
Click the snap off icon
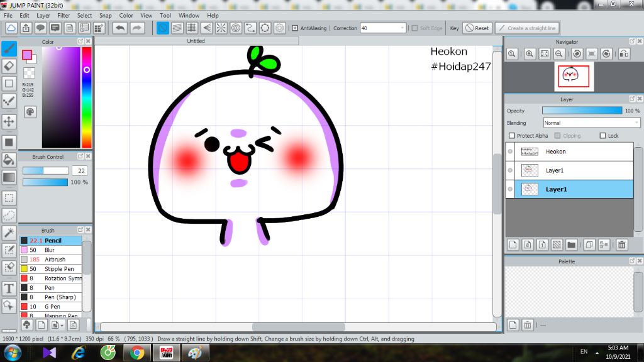pos(163,28)
